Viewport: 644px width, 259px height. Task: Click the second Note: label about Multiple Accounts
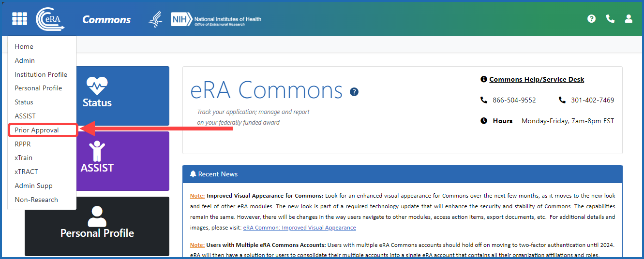pos(197,245)
